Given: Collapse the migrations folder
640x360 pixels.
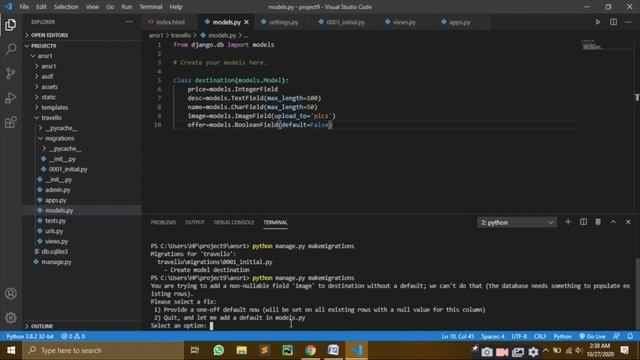Looking at the screenshot, I should (82, 138).
